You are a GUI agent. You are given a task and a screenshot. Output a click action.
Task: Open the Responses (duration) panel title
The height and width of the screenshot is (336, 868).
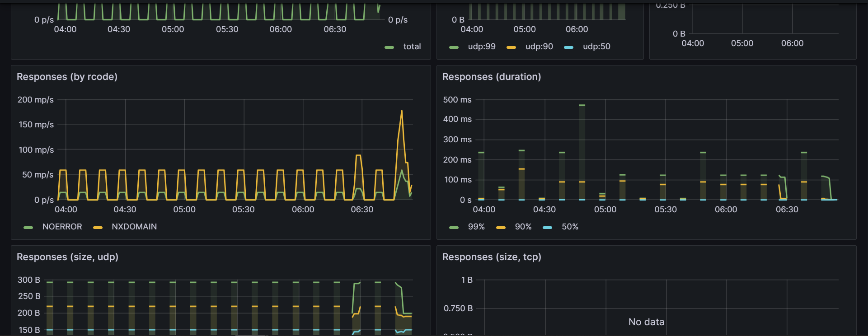pyautogui.click(x=492, y=77)
